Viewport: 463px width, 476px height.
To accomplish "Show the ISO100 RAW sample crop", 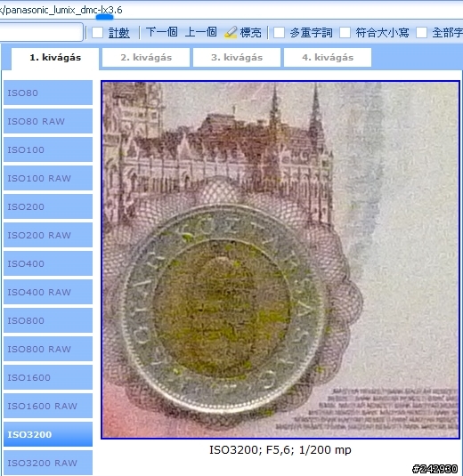I will [48, 178].
